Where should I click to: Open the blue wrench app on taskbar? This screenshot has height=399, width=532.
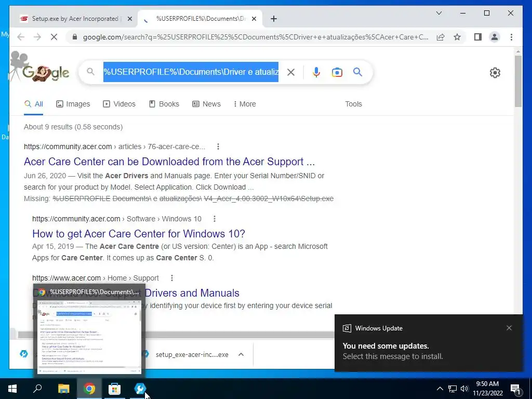140,389
